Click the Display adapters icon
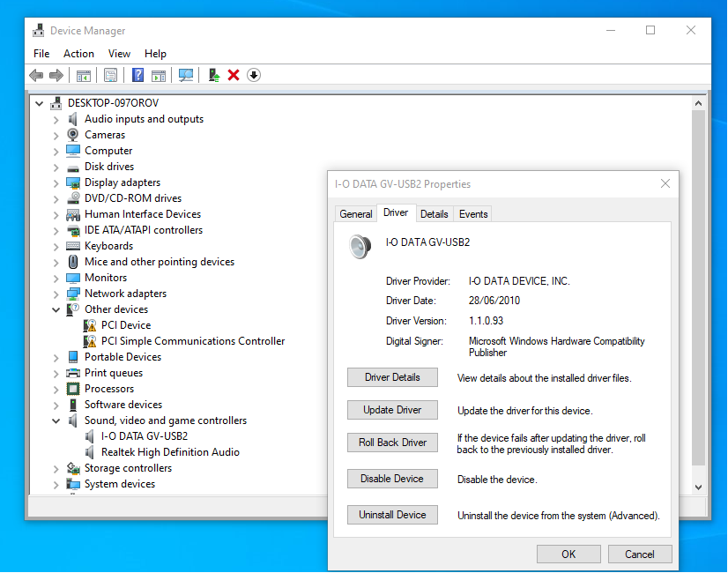Viewport: 728px width, 573px height. click(73, 182)
